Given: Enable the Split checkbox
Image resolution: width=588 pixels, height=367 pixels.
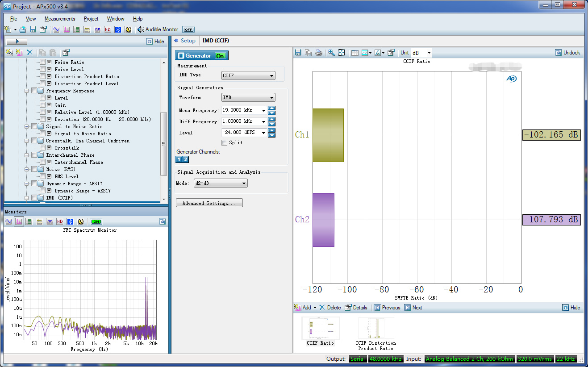Looking at the screenshot, I should [x=225, y=142].
